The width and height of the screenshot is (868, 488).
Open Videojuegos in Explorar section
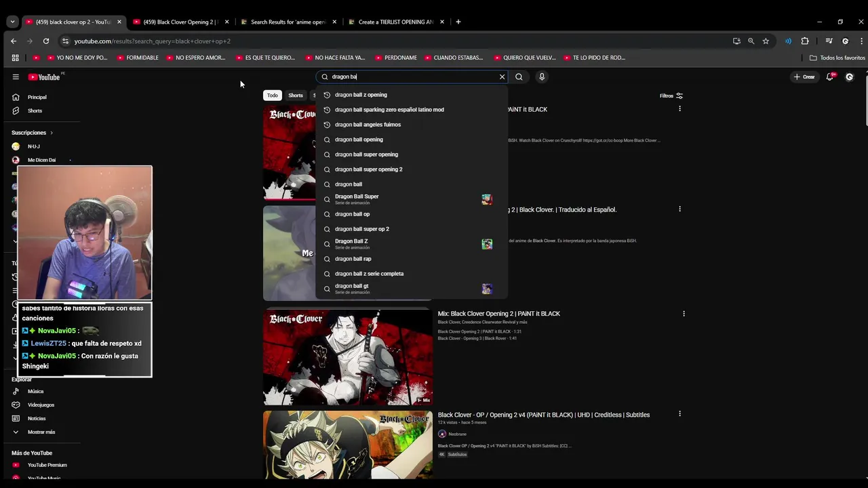[41, 405]
